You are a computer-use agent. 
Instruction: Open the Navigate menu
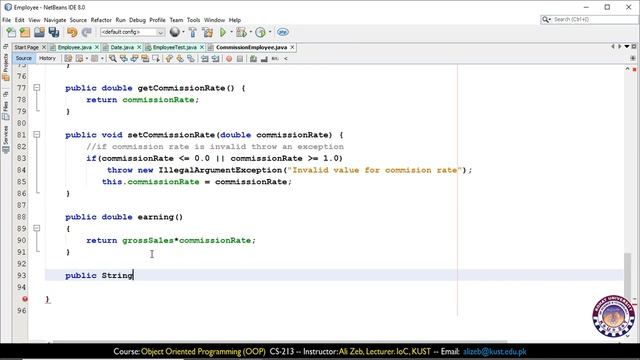pos(55,20)
